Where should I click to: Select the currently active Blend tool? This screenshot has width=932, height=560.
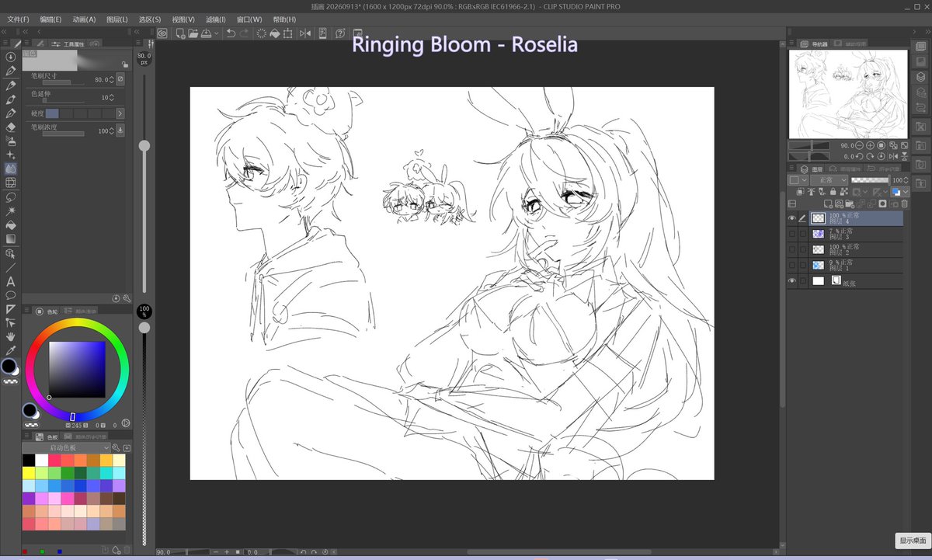[x=11, y=170]
